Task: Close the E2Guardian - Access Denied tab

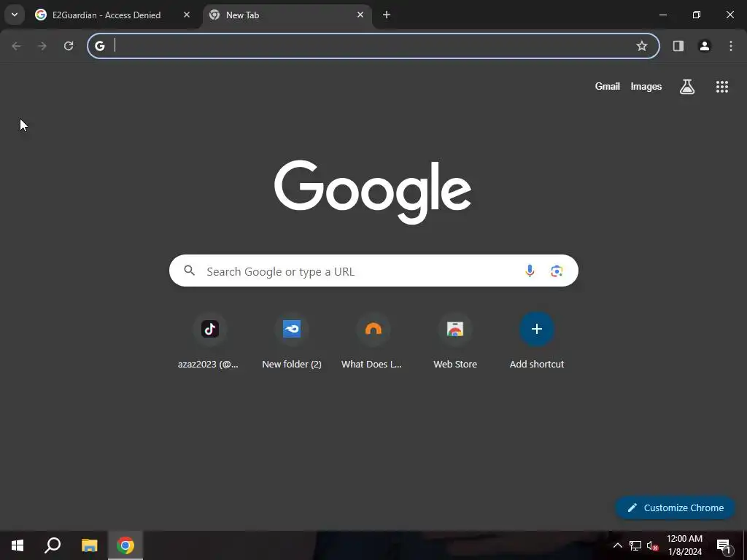Action: click(187, 15)
